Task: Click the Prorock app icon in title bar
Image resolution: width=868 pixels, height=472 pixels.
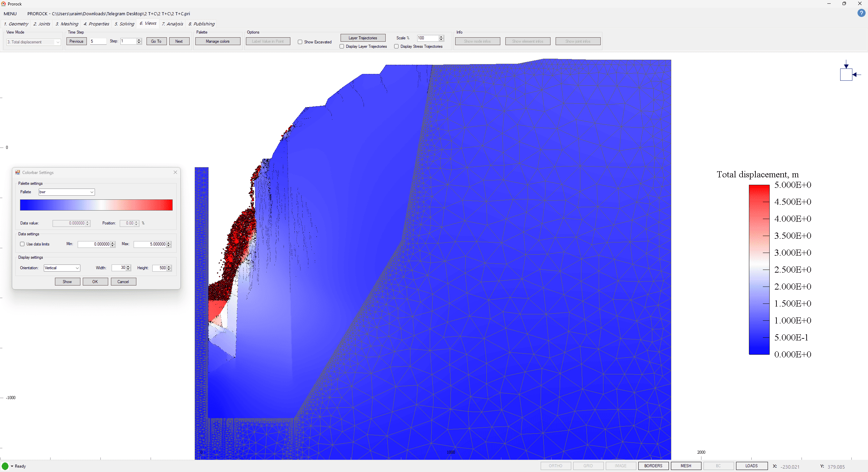Action: pyautogui.click(x=3, y=4)
